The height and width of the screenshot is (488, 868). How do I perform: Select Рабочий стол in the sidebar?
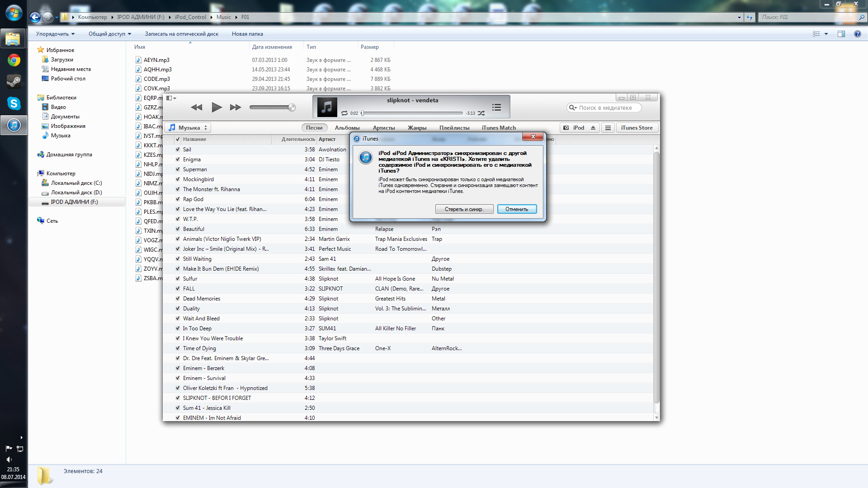(x=68, y=79)
